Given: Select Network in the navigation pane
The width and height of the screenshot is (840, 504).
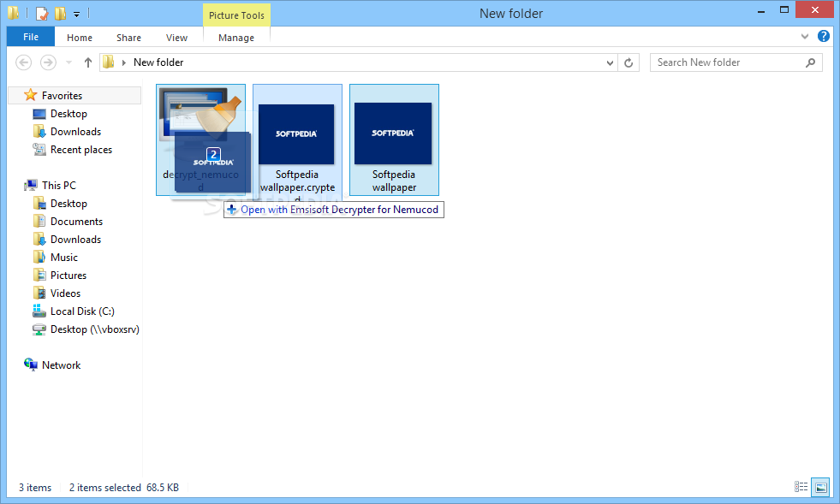Looking at the screenshot, I should click(x=61, y=365).
